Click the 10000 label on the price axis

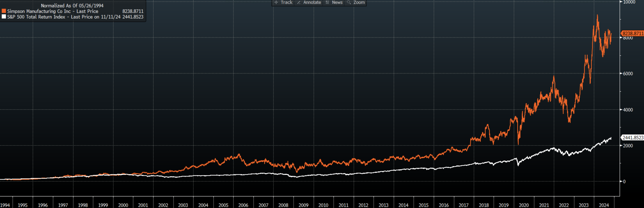point(629,2)
